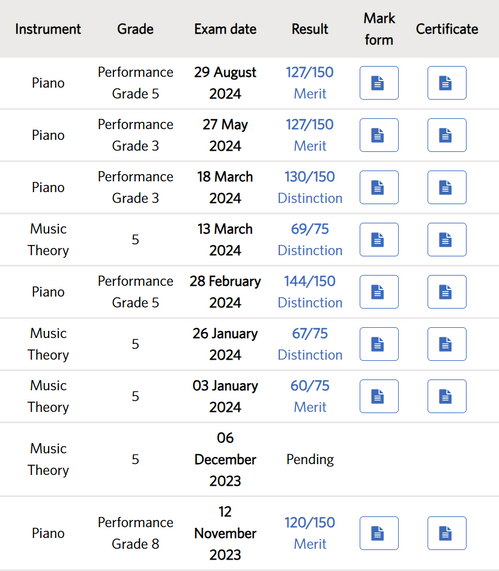The width and height of the screenshot is (499, 571).
Task: Open mark form for 29 August 2024 exam
Action: point(379,83)
